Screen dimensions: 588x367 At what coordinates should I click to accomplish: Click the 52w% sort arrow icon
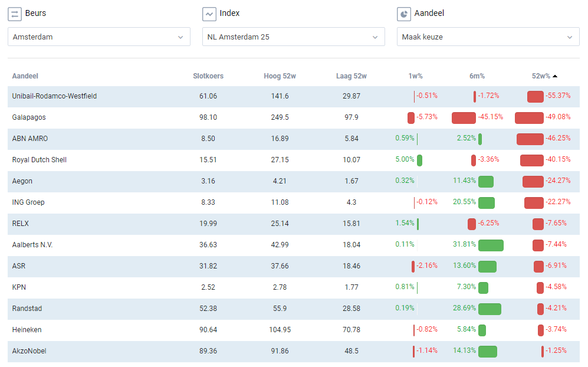tap(555, 76)
